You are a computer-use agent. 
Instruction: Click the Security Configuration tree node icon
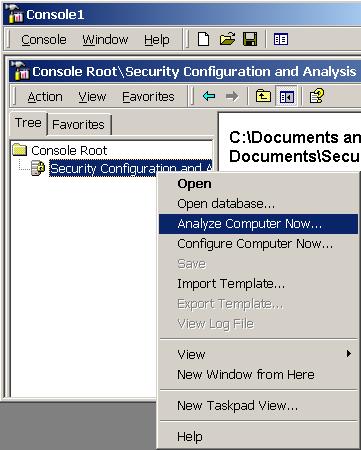pos(38,168)
